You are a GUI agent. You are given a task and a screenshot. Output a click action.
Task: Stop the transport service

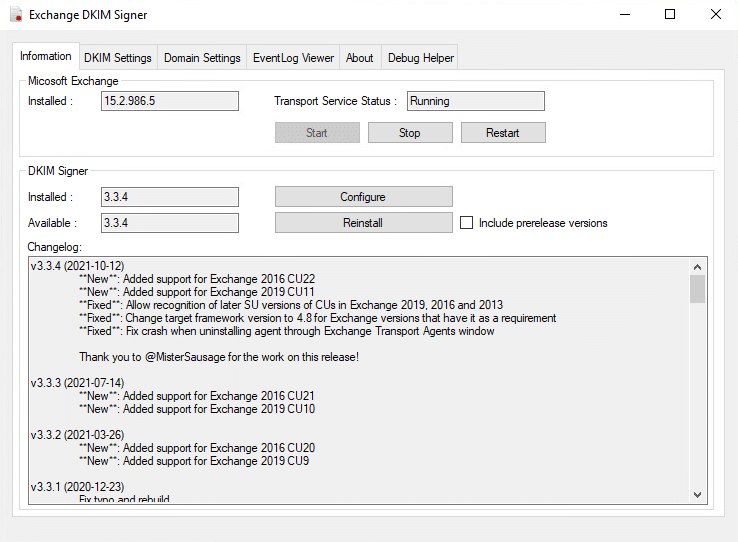coord(410,133)
